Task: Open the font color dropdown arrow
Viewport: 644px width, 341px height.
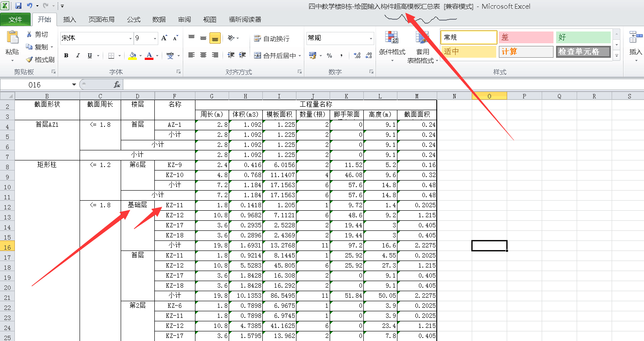Action: (x=157, y=56)
